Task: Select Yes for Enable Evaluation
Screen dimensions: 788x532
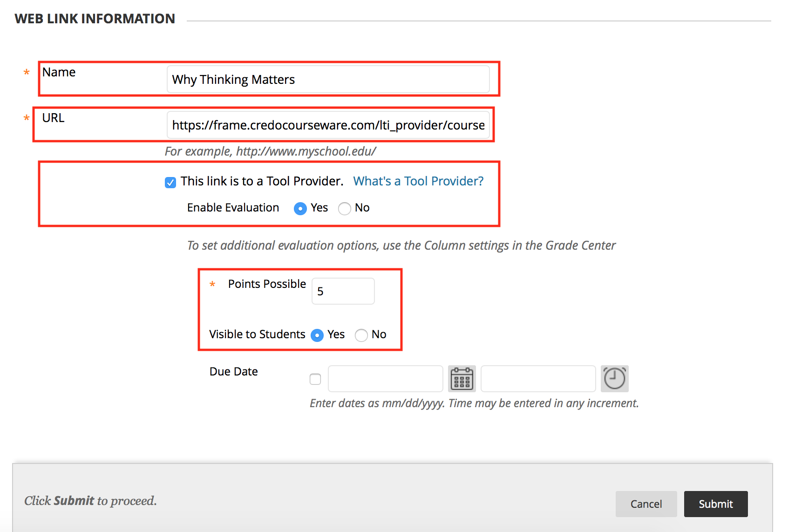Action: click(300, 208)
